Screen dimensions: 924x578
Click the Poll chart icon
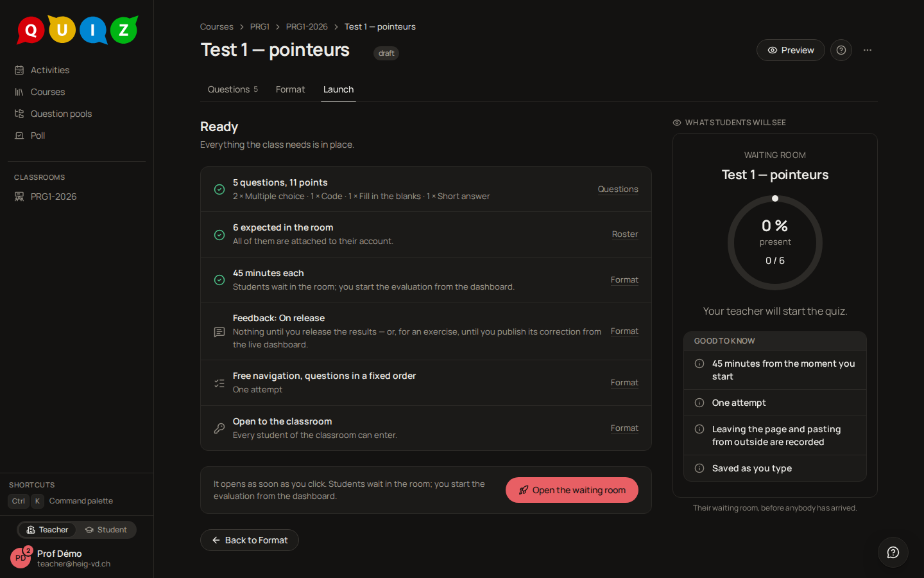[x=19, y=136]
